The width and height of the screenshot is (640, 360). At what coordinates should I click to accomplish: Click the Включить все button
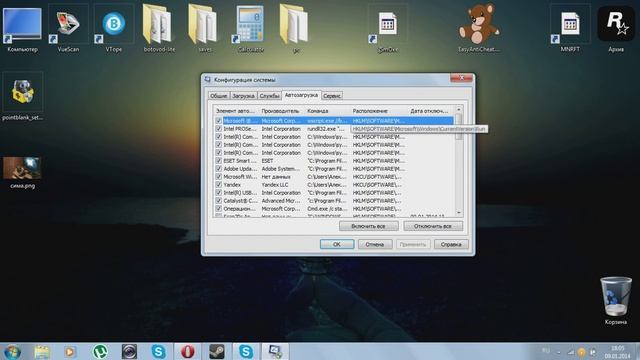(x=369, y=226)
